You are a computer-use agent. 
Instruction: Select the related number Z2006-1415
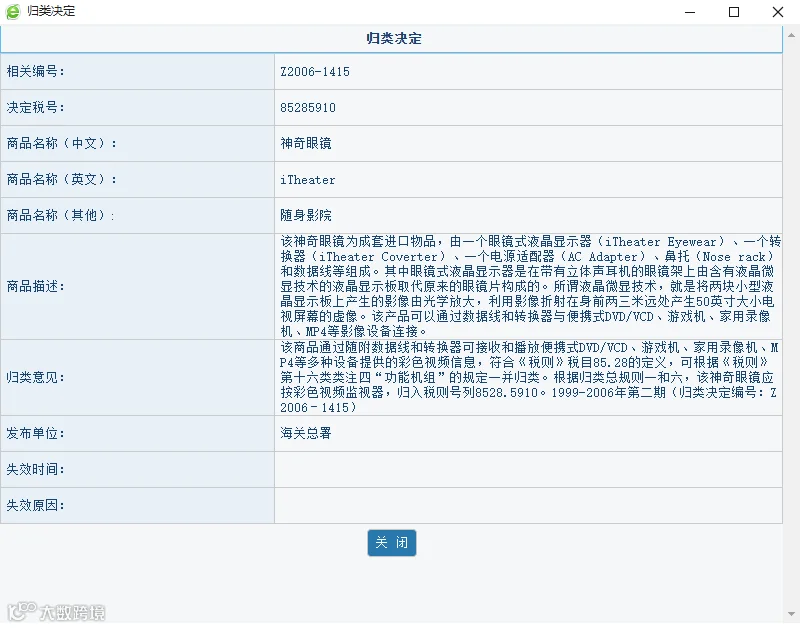point(315,72)
